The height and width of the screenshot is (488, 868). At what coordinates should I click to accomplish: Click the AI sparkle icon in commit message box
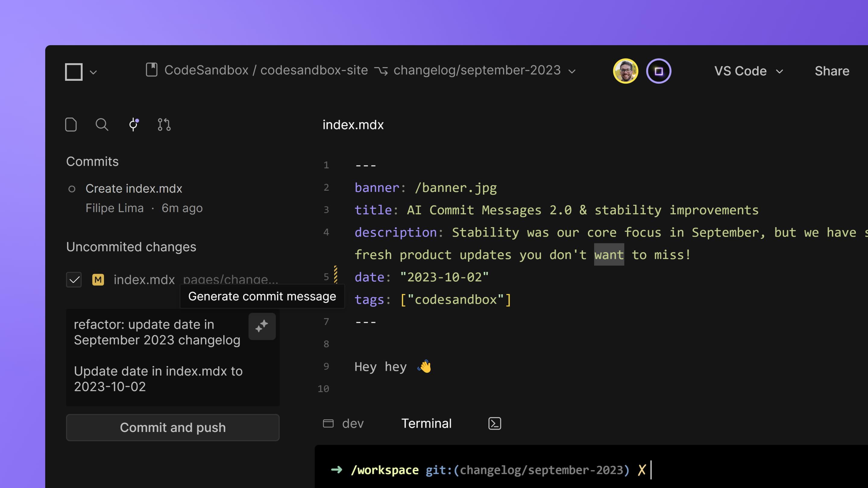[x=262, y=326]
